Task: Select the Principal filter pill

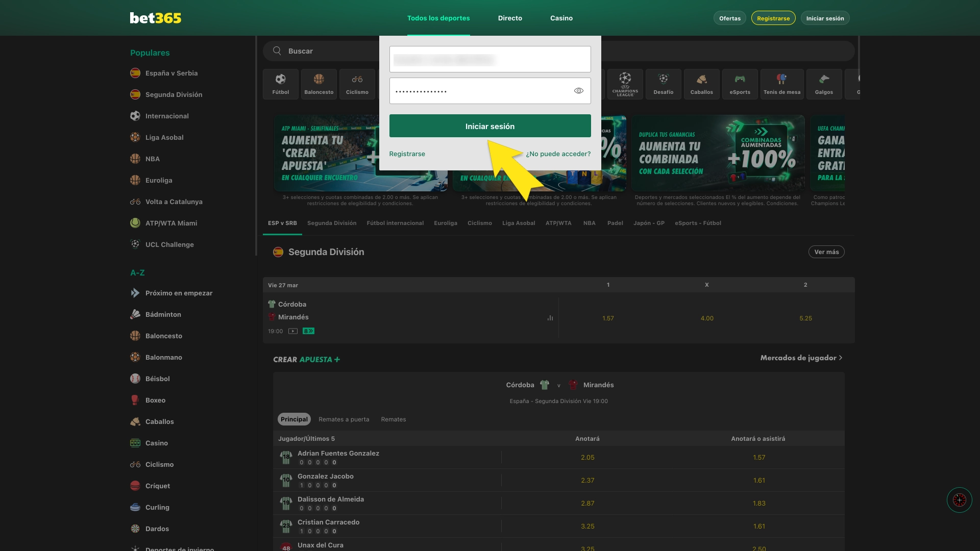Action: pos(293,419)
